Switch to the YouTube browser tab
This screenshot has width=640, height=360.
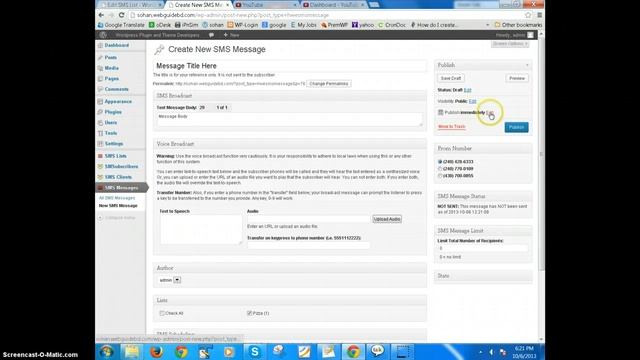pos(266,5)
